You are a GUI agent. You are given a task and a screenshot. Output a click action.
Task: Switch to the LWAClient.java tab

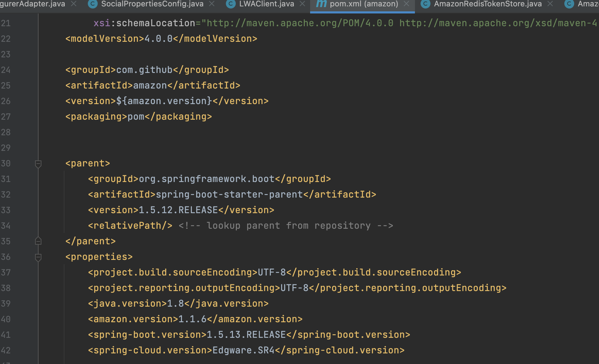pos(267,4)
